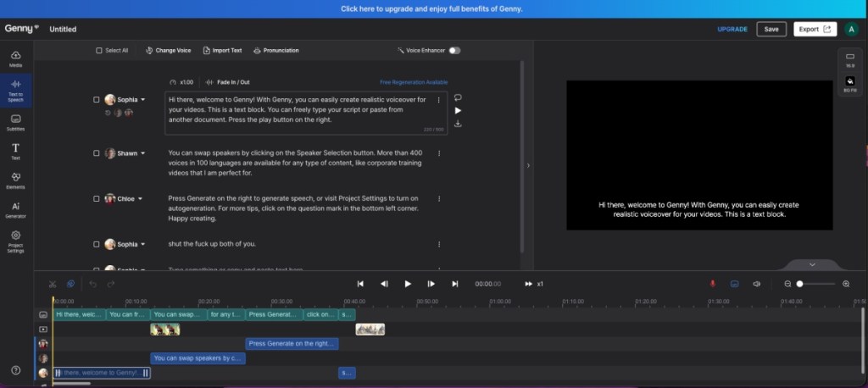Click the script panel vertical scrollbar
The image size is (868, 388).
point(521,156)
